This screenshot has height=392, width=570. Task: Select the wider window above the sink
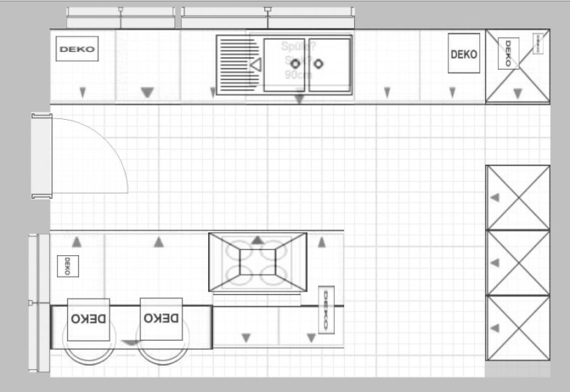coord(267,17)
